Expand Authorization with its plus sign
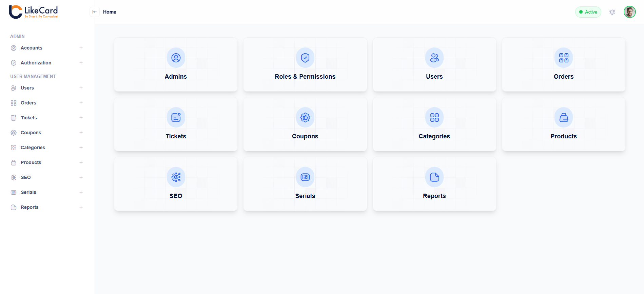 pyautogui.click(x=81, y=63)
